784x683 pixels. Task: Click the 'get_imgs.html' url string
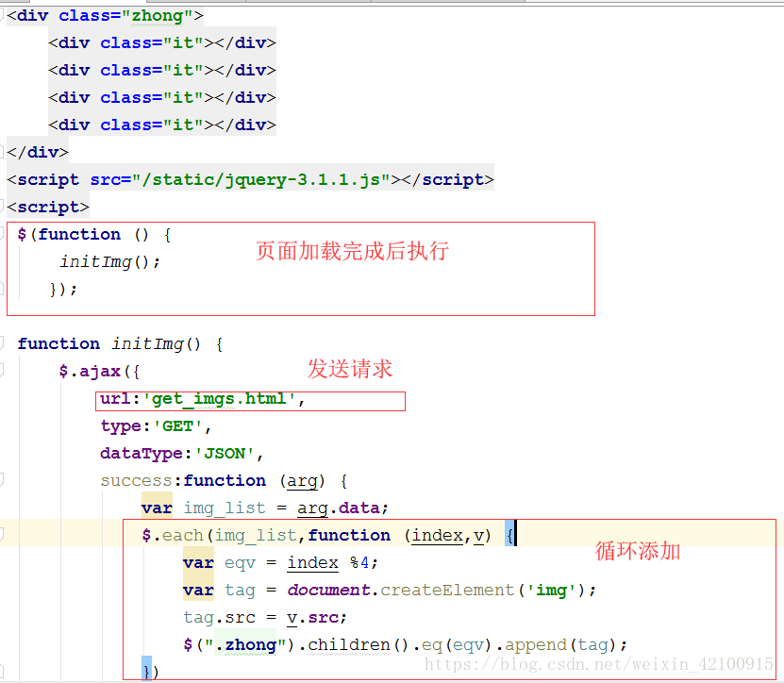tap(219, 399)
